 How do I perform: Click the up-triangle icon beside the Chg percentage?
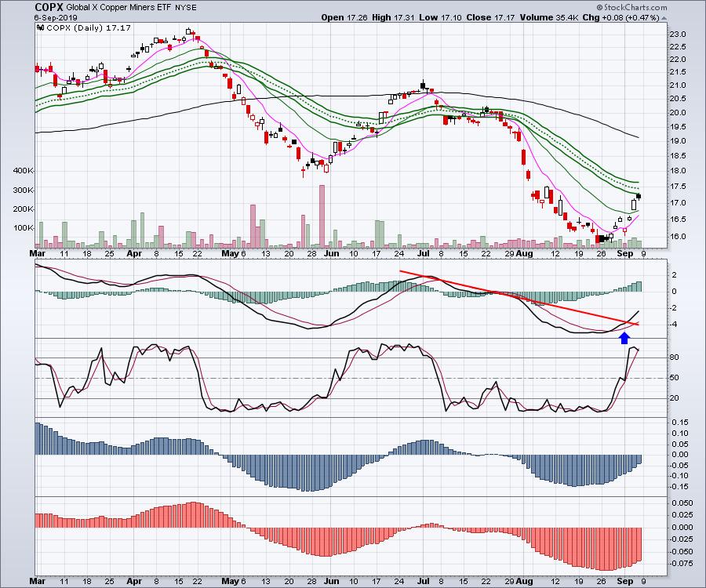pos(664,18)
